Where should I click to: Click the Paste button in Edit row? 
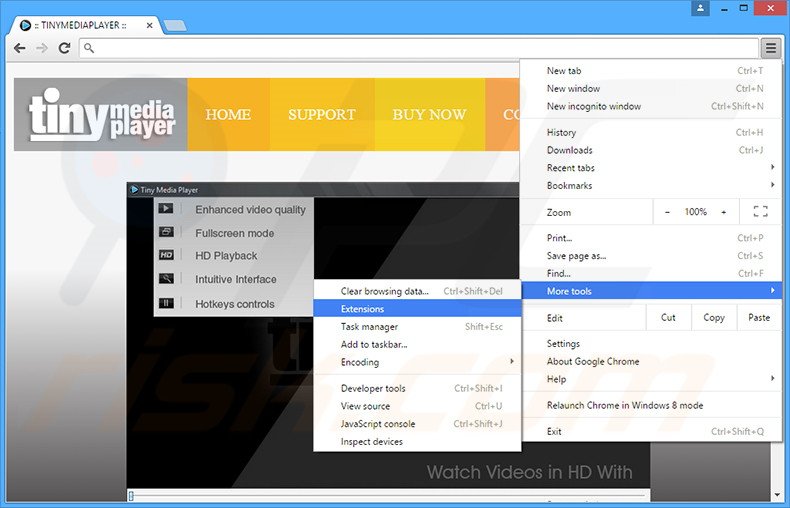click(x=759, y=318)
